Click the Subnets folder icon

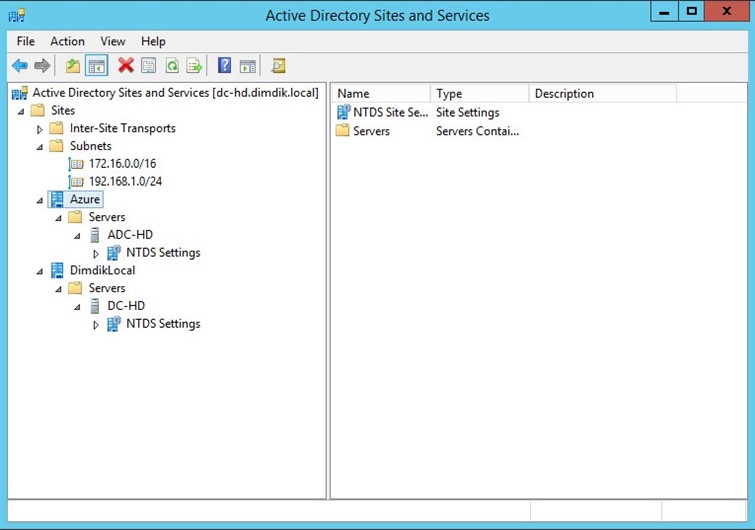point(56,146)
